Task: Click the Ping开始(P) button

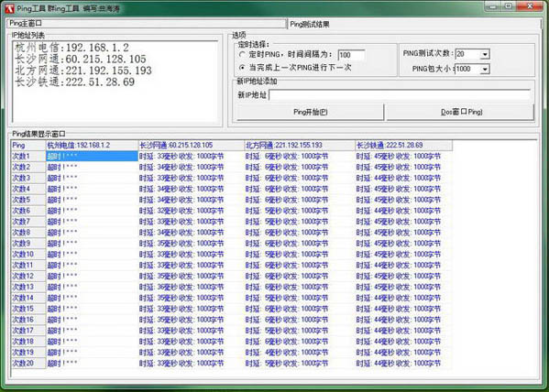Action: [310, 112]
